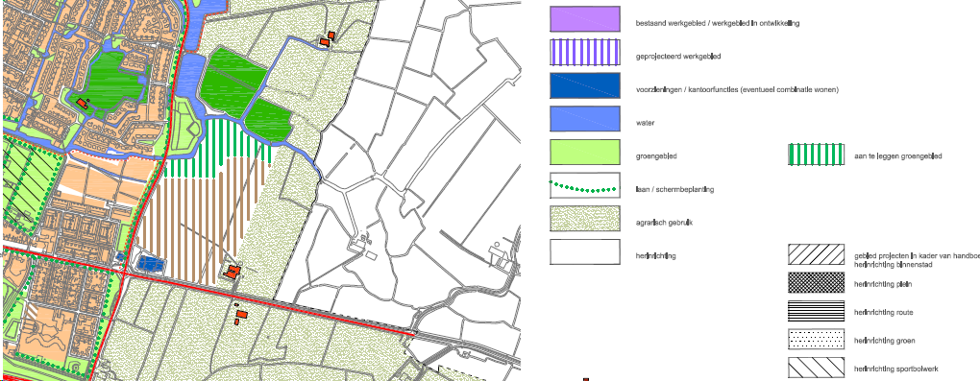Select the 'herinrichting sportbolwerk' legend label

click(x=896, y=369)
